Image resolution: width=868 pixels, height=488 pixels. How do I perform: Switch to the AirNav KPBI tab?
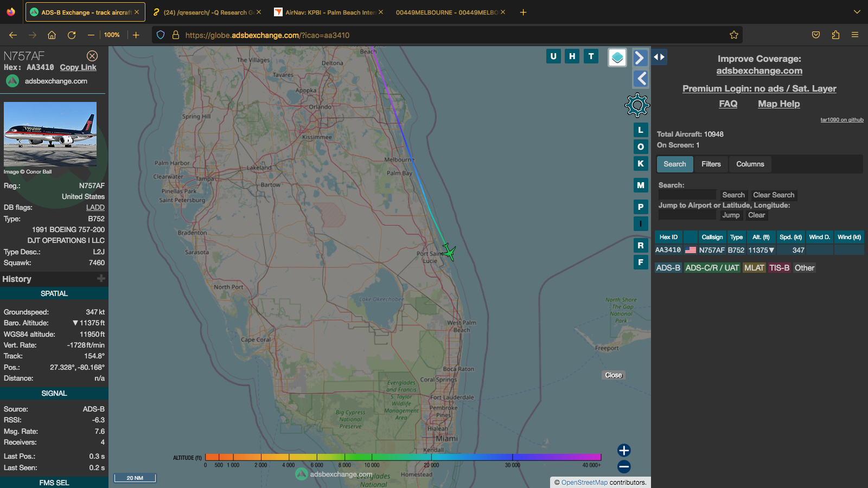click(329, 12)
